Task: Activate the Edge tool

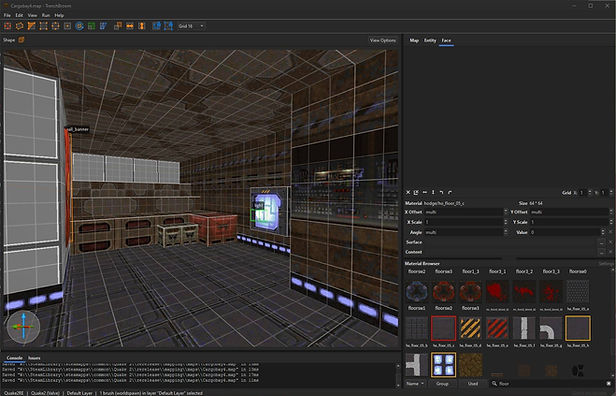Action: tap(55, 26)
